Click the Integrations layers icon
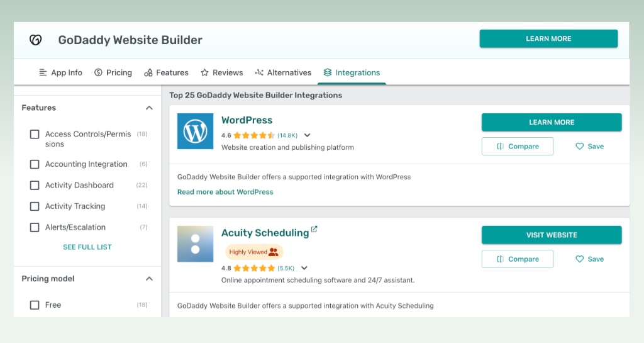 [x=327, y=73]
